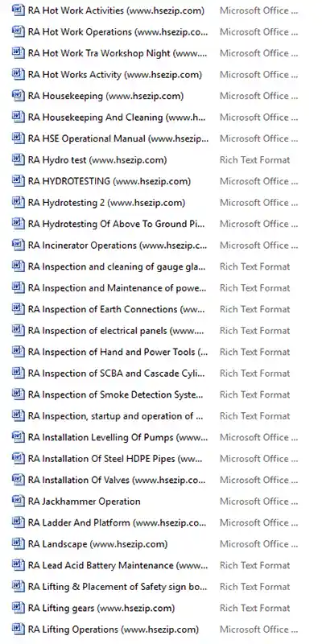322x644 pixels.
Task: Click the document icon for RA Jackhammer Operation
Action: coord(19,501)
